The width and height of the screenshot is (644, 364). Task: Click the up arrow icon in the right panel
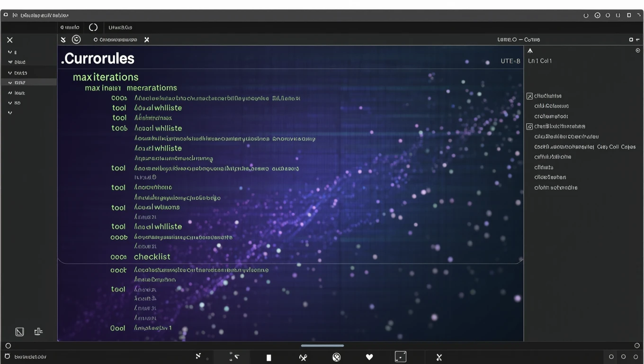point(530,51)
